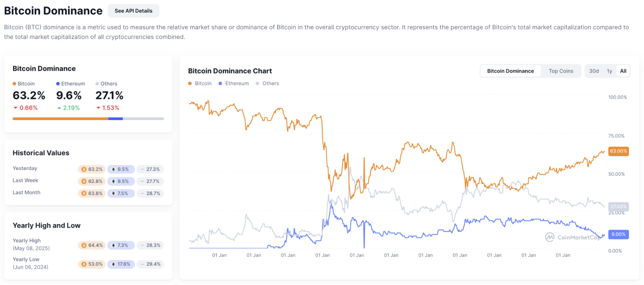Click the Others dots icon in Last Month row
The image size is (644, 285).
[x=142, y=193]
